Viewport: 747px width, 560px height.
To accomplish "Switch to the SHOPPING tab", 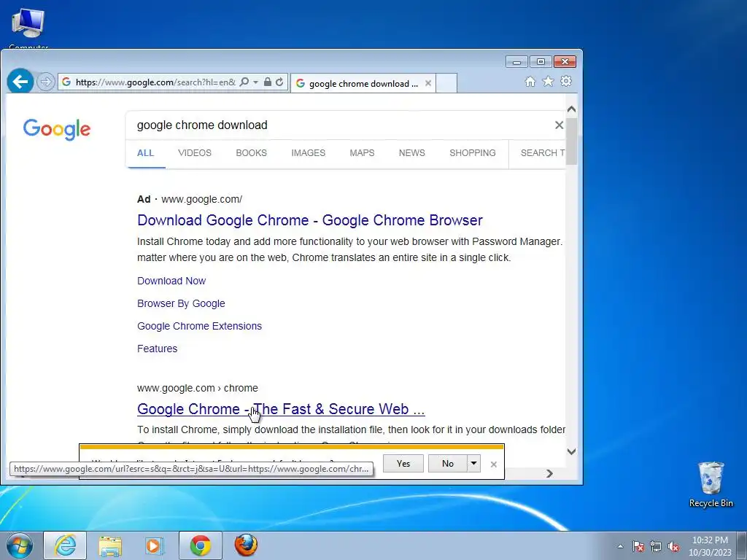I will click(473, 153).
